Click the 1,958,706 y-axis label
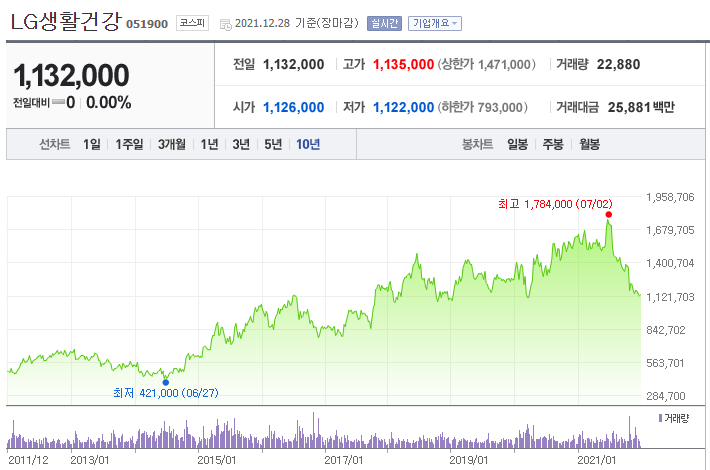The image size is (710, 470). (x=670, y=197)
